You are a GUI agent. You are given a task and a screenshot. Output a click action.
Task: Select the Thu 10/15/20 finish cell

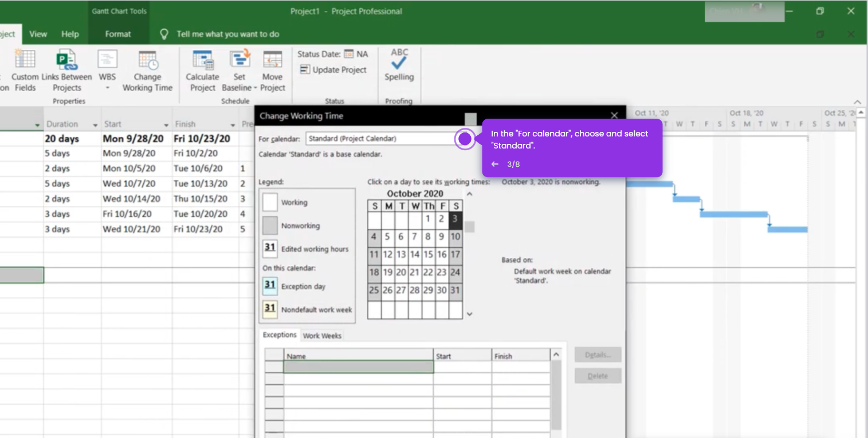pyautogui.click(x=205, y=199)
